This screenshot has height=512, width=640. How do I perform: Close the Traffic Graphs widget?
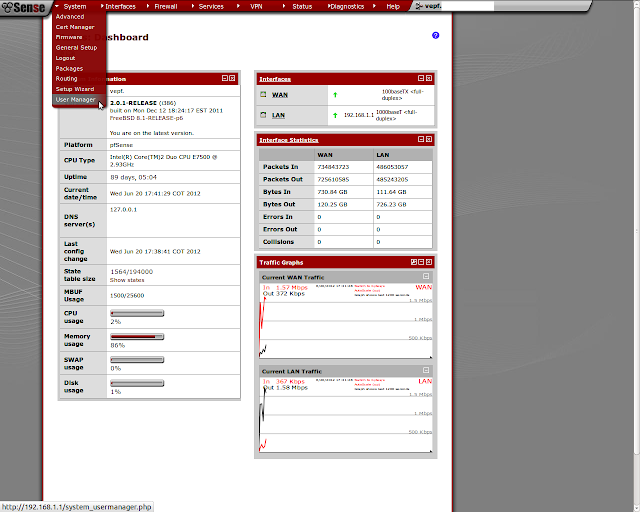pos(429,262)
